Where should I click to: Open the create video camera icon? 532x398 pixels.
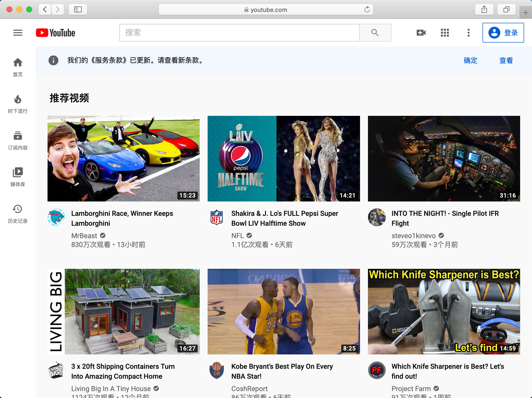421,33
